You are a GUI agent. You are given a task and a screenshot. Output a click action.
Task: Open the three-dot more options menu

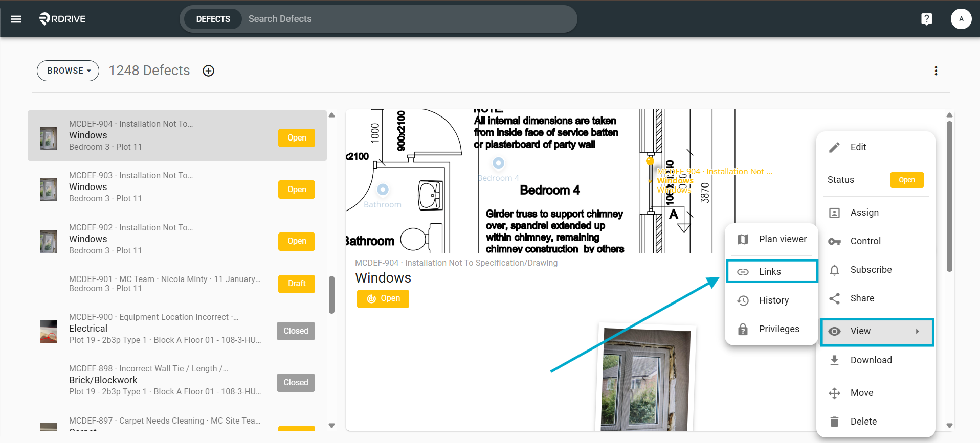pos(936,71)
